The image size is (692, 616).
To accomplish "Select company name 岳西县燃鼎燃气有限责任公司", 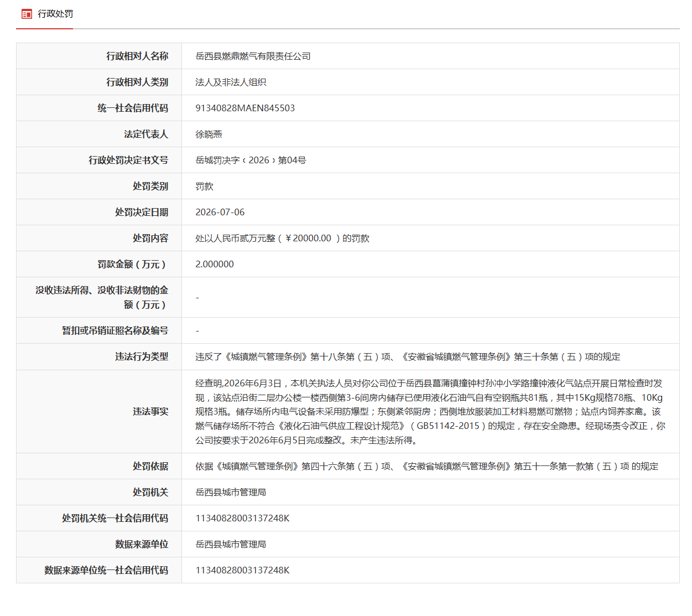I will tap(253, 56).
